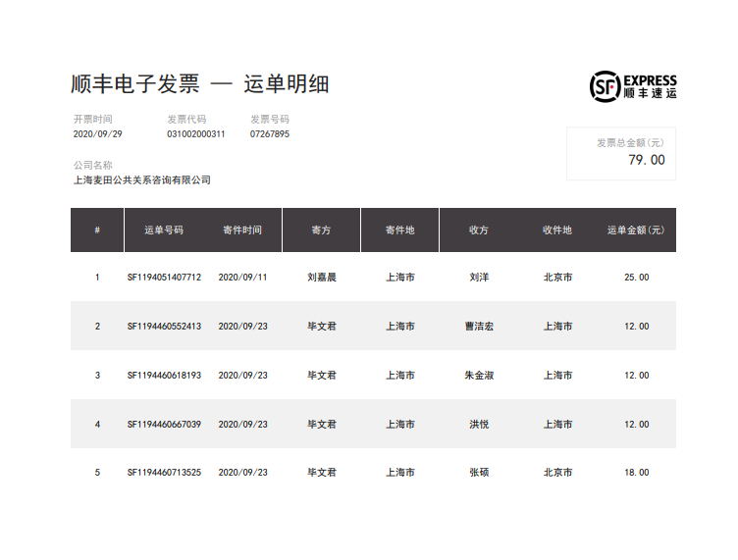
Task: Open waybill SF1194460552413
Action: point(164,327)
